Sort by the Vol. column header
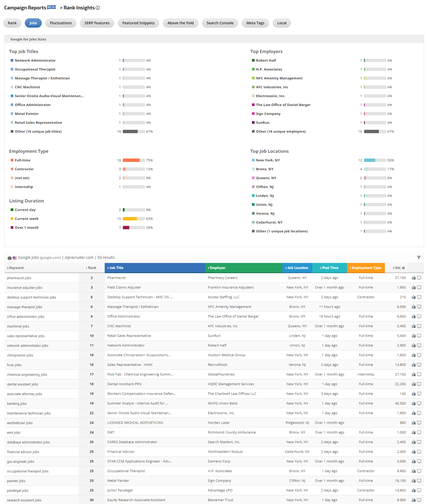 click(397, 268)
